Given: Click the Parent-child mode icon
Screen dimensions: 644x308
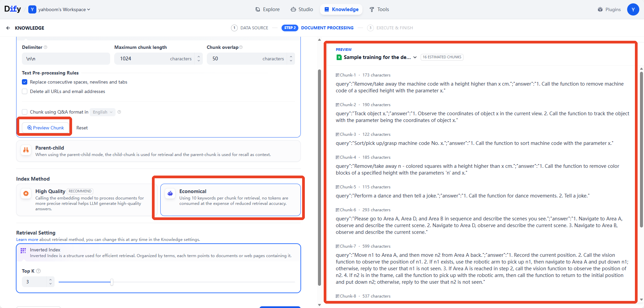Looking at the screenshot, I should click(26, 150).
